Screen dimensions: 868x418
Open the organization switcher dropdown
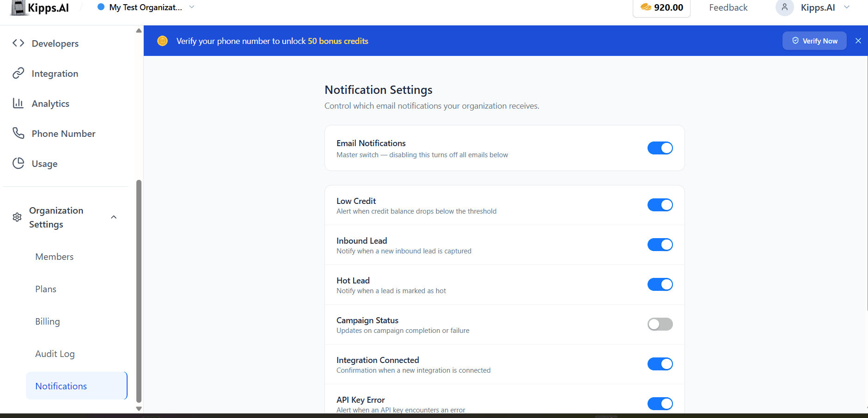tap(146, 7)
